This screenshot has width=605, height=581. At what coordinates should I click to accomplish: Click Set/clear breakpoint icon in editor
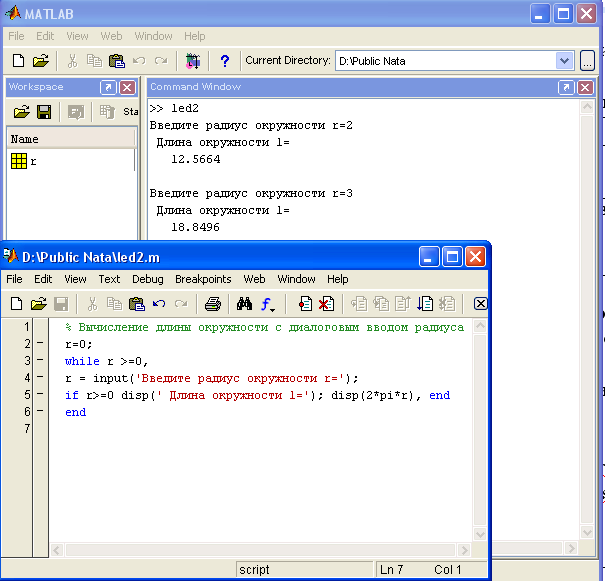[305, 304]
